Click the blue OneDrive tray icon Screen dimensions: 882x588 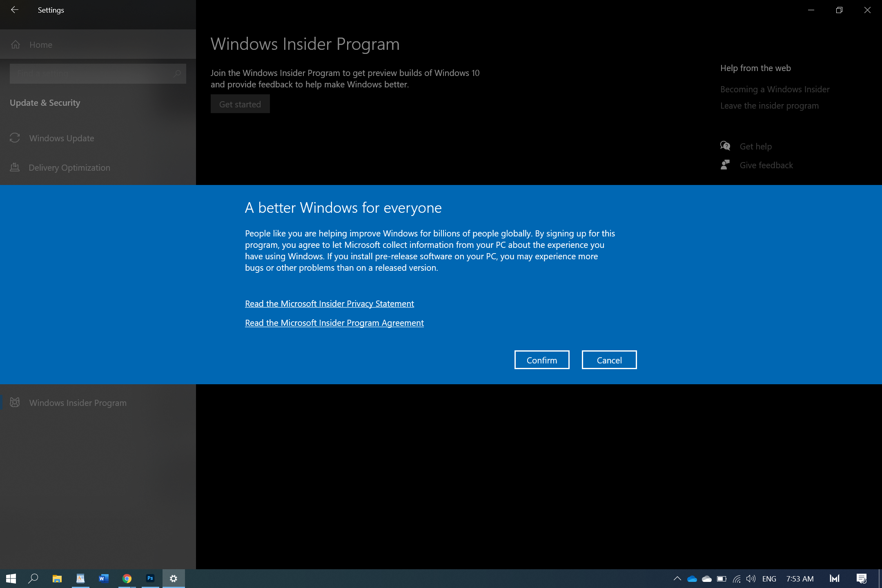[x=692, y=579]
